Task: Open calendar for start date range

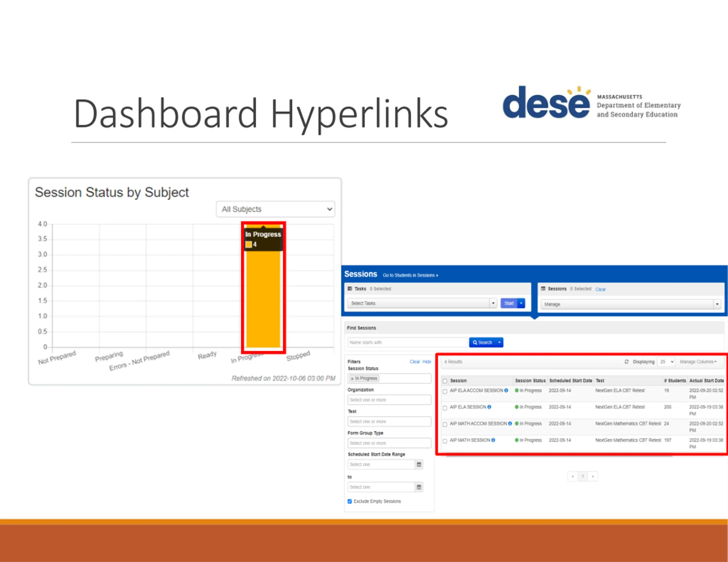Action: tap(419, 464)
